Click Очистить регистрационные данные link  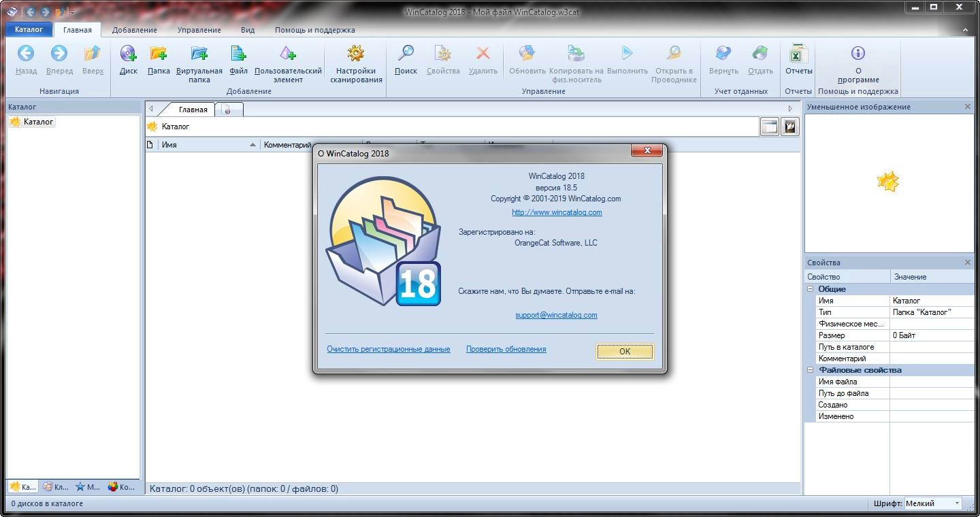tap(389, 349)
